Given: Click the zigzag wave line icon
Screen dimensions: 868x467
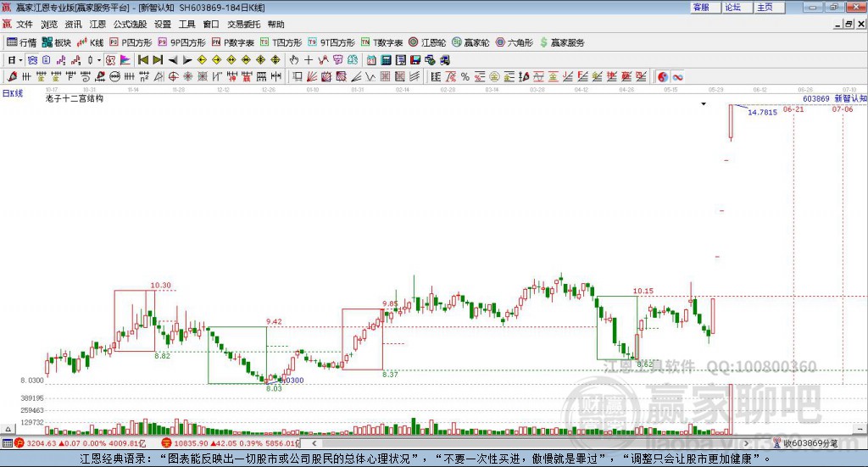Looking at the screenshot, I should coord(370,77).
